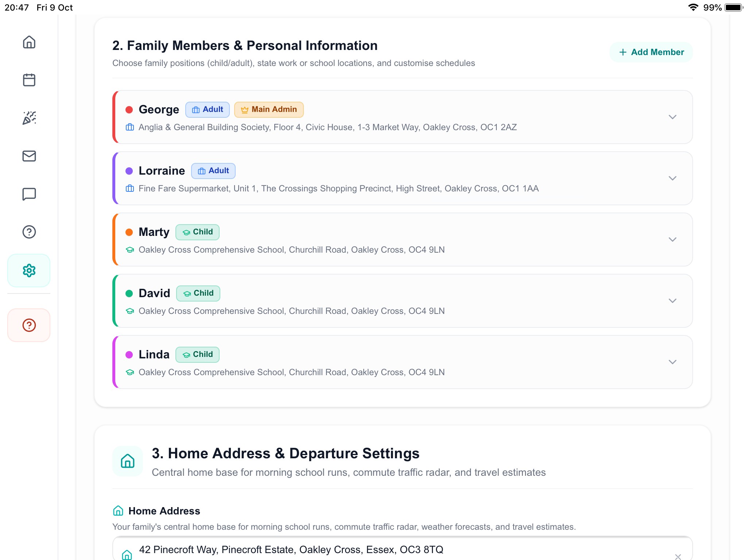The width and height of the screenshot is (747, 560).
Task: Expand George's member card chevron
Action: pyautogui.click(x=673, y=117)
